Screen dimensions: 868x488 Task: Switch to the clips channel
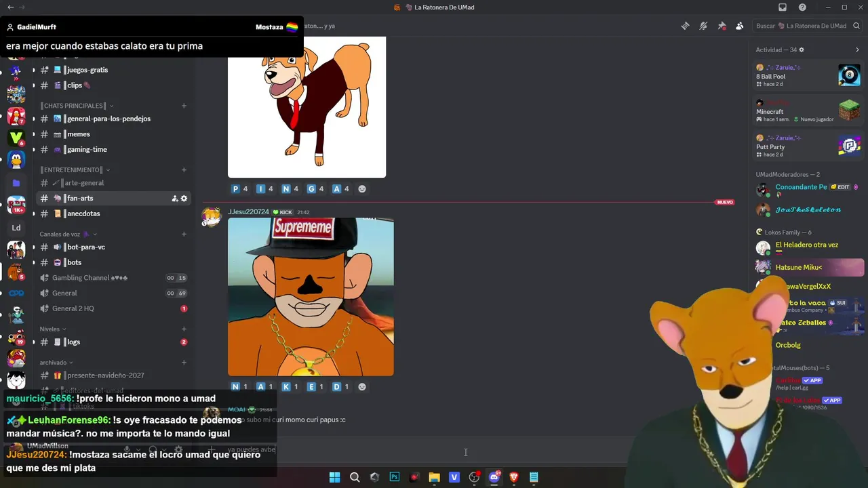pos(114,85)
